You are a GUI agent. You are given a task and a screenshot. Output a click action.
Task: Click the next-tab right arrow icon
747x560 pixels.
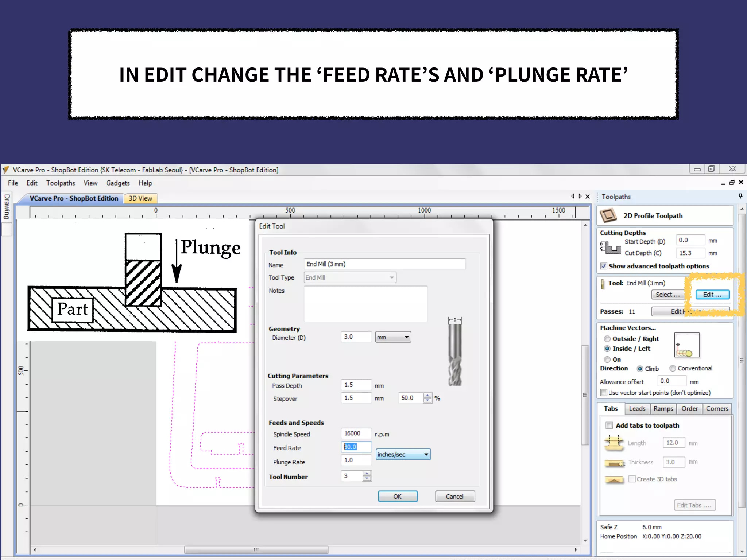(x=580, y=196)
